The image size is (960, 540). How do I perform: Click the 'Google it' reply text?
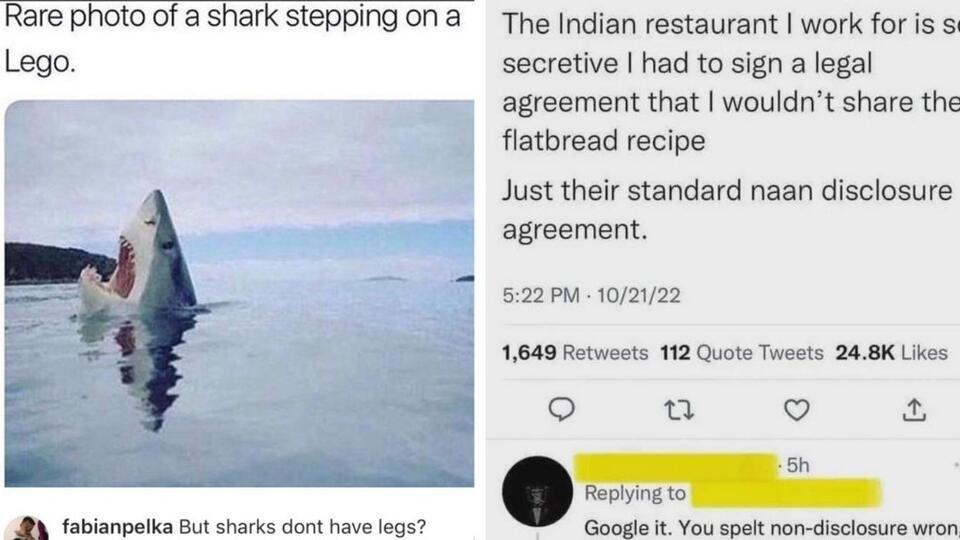click(771, 528)
